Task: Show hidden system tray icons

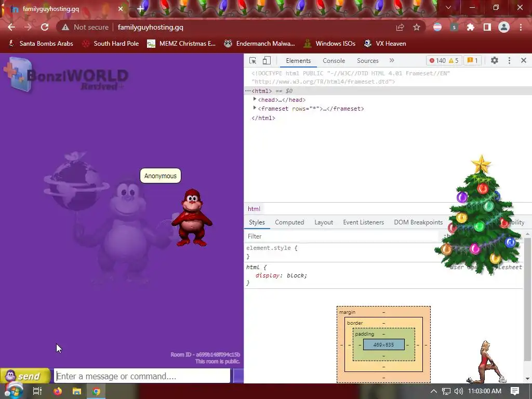Action: (434, 391)
